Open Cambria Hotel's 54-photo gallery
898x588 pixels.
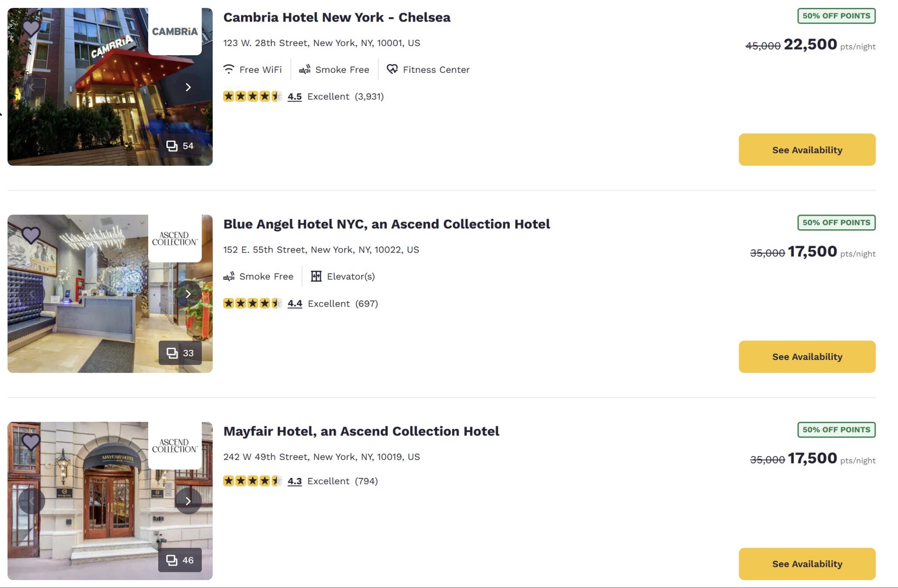tap(180, 146)
